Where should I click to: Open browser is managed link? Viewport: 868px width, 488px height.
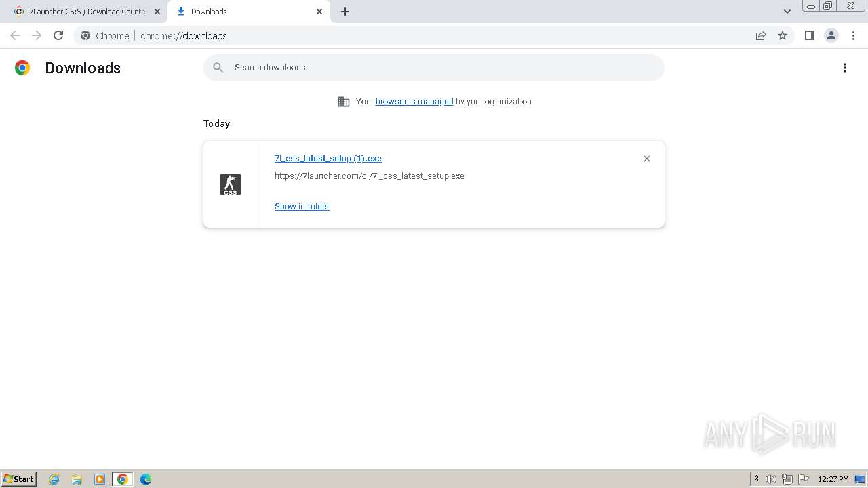tap(414, 102)
